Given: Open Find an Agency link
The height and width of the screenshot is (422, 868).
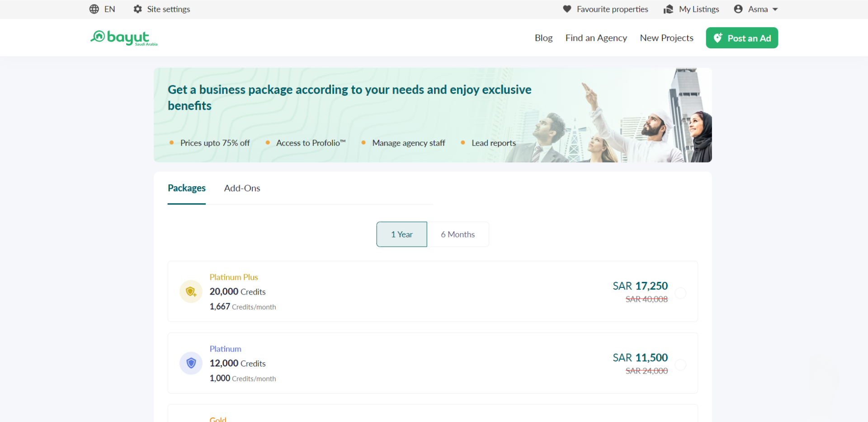Looking at the screenshot, I should [596, 38].
